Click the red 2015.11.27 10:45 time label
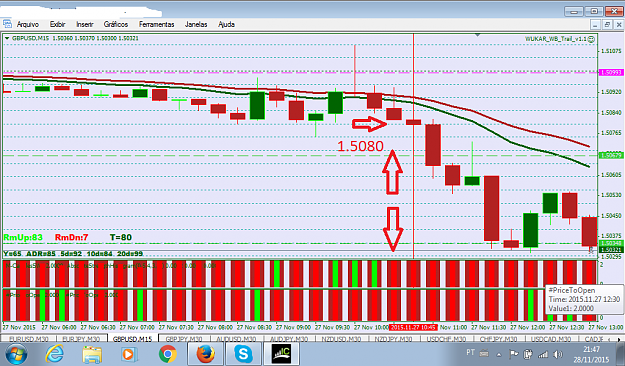The width and height of the screenshot is (625, 366). click(413, 327)
